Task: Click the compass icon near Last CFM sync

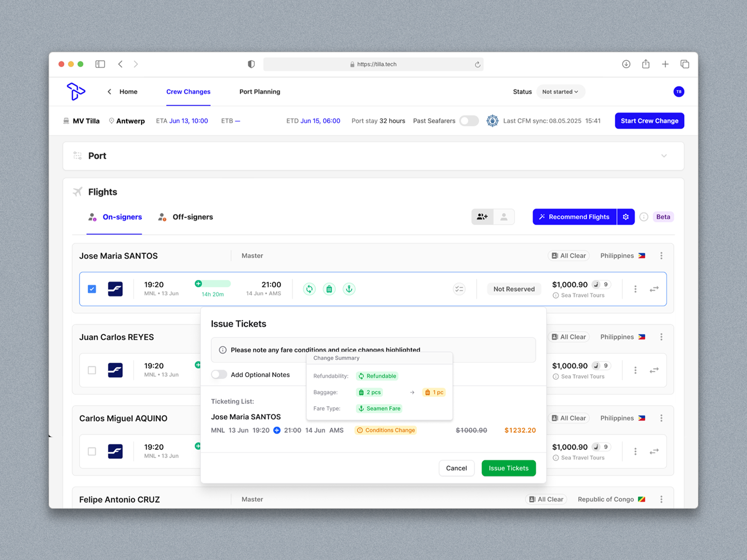Action: [x=492, y=121]
